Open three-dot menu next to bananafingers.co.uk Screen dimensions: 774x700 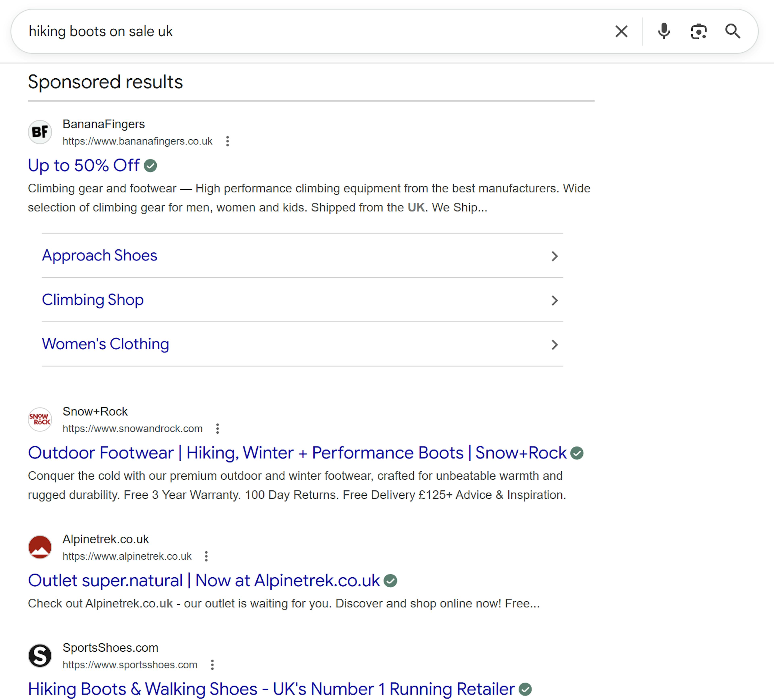(228, 141)
